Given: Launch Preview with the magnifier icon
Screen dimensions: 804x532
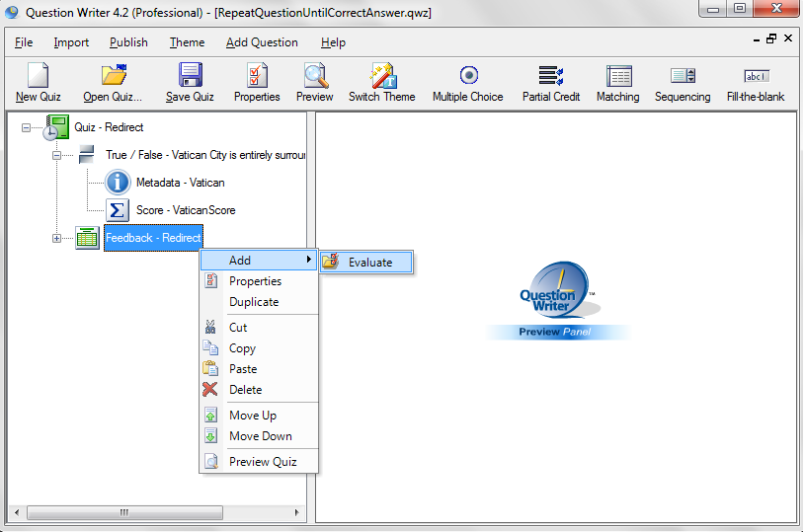Looking at the screenshot, I should coord(315,75).
